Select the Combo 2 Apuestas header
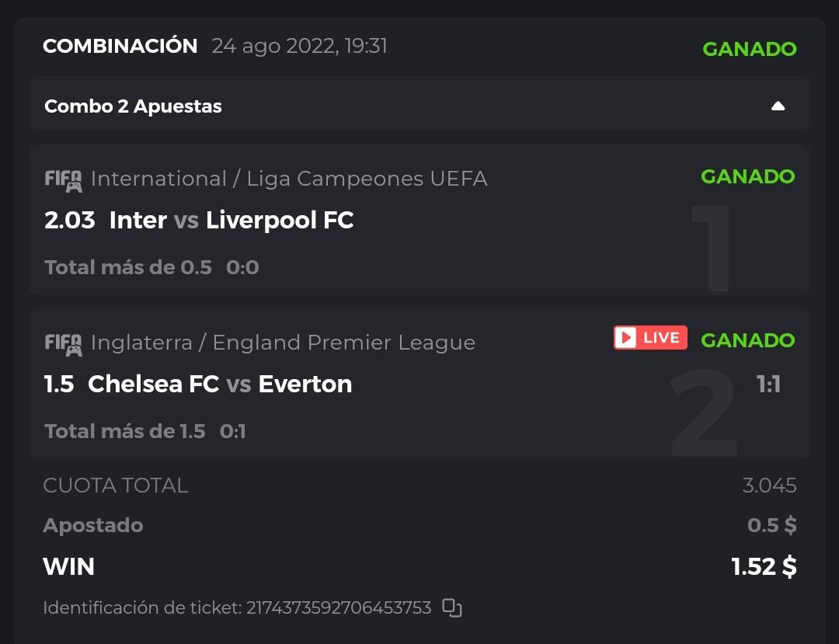The width and height of the screenshot is (839, 644). pyautogui.click(x=133, y=106)
